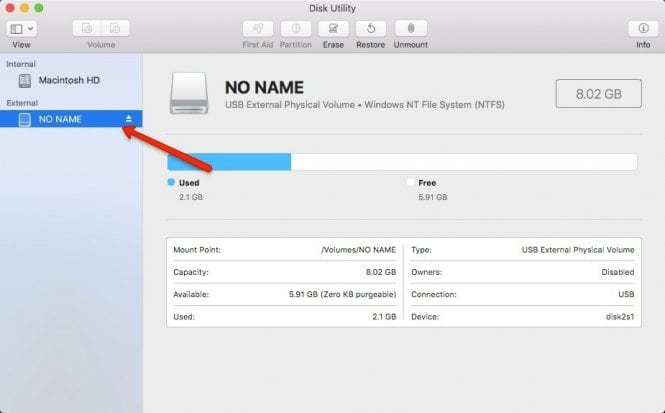This screenshot has width=665, height=413.
Task: Click the large NO NAME drive icon
Action: tap(190, 92)
